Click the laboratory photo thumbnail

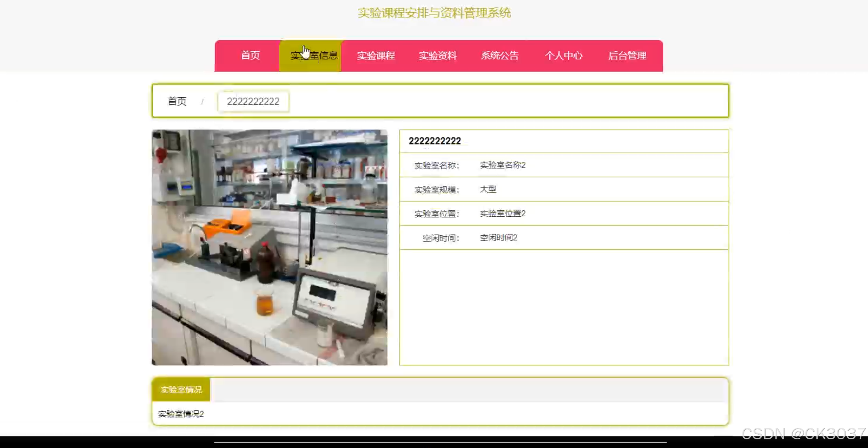pyautogui.click(x=269, y=247)
